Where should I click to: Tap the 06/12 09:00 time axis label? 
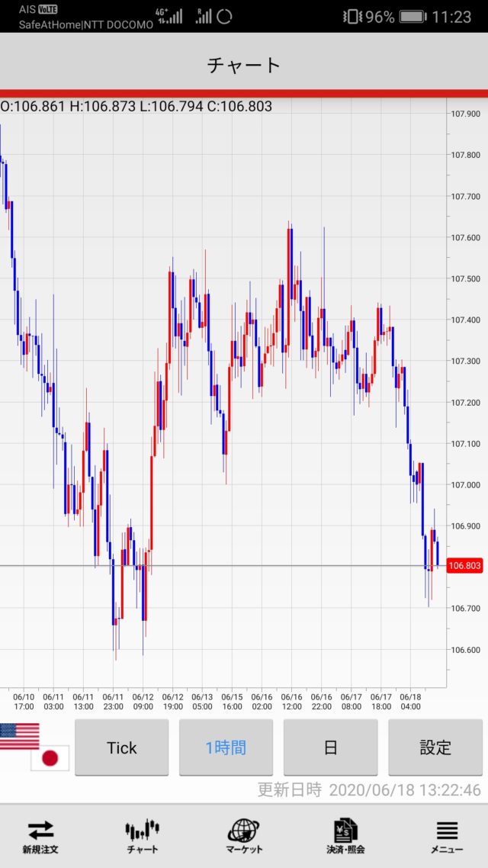tap(143, 702)
